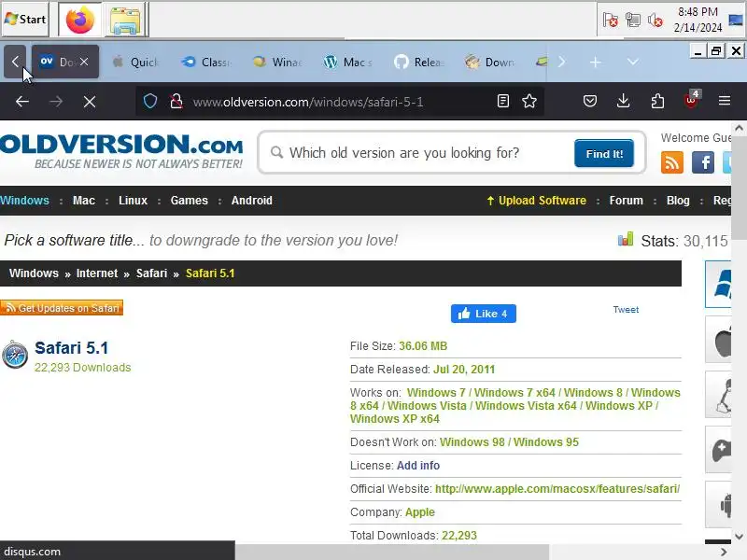747x560 pixels.
Task: Switch to the Quick tab
Action: 135,62
